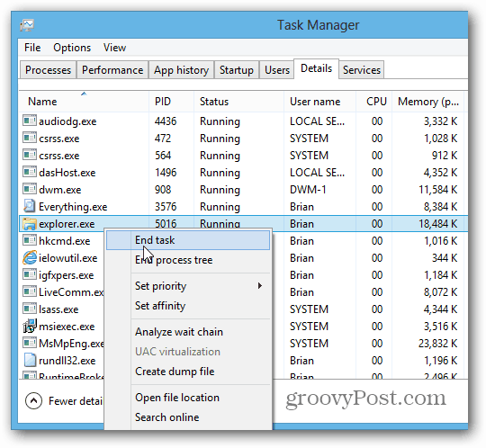Choose Search online menu entry
Viewport: 486px width, 448px height.
pyautogui.click(x=188, y=417)
